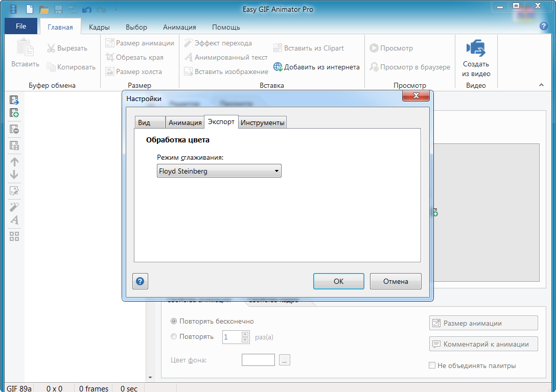Image resolution: width=556 pixels, height=392 pixels.
Task: Click the ellipsis button beside Цвет фона
Action: tap(284, 360)
